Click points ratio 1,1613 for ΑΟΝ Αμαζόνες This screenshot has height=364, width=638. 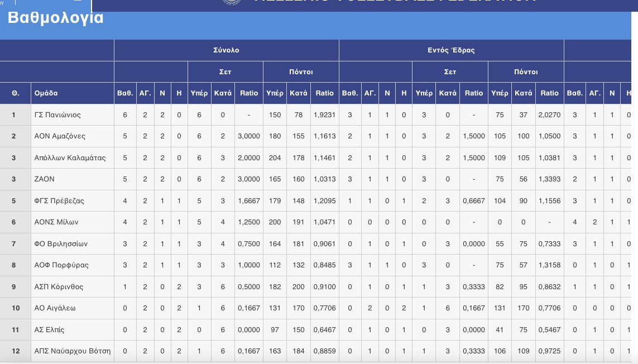point(324,136)
